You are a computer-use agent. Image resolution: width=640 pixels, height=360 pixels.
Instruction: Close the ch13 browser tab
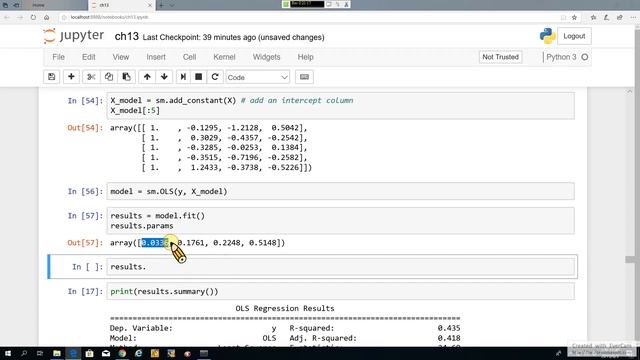(x=149, y=5)
